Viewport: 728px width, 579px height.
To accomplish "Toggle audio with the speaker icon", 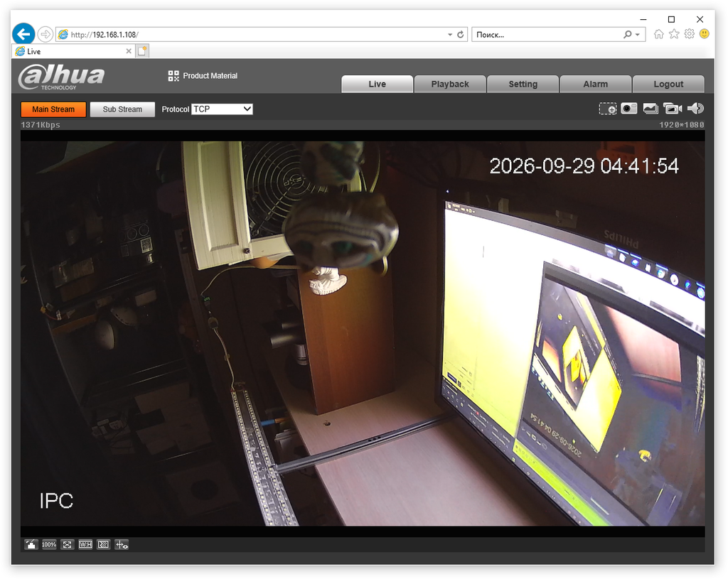I will [x=695, y=109].
